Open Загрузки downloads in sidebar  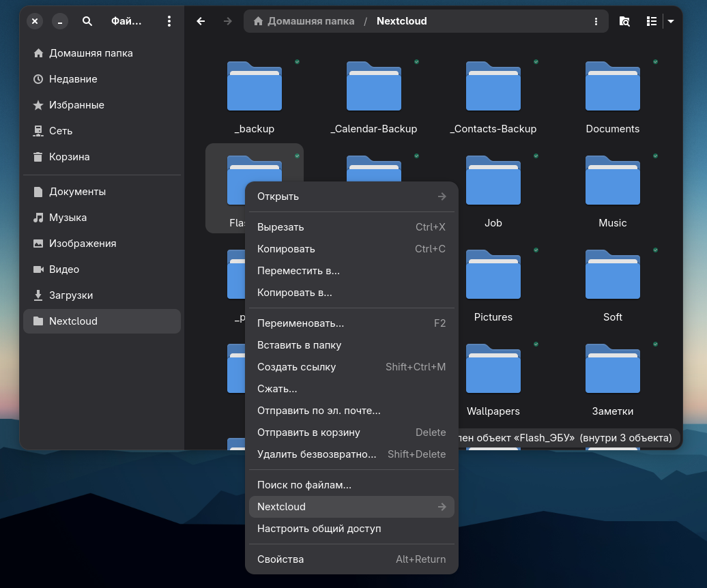70,295
